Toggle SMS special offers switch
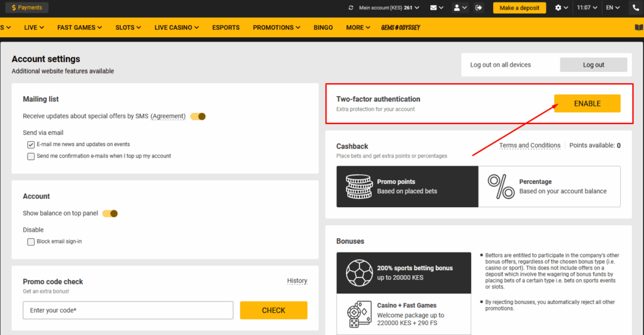This screenshot has width=644, height=335. (198, 116)
